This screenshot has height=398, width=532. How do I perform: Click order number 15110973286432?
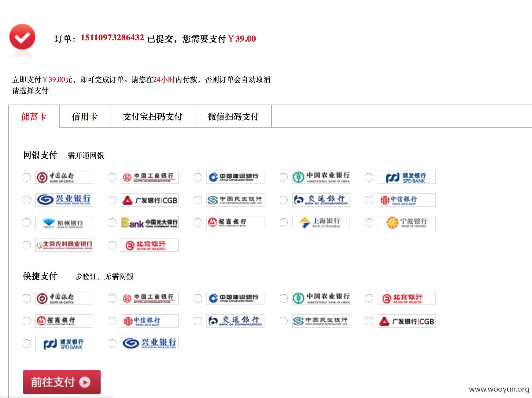point(112,38)
